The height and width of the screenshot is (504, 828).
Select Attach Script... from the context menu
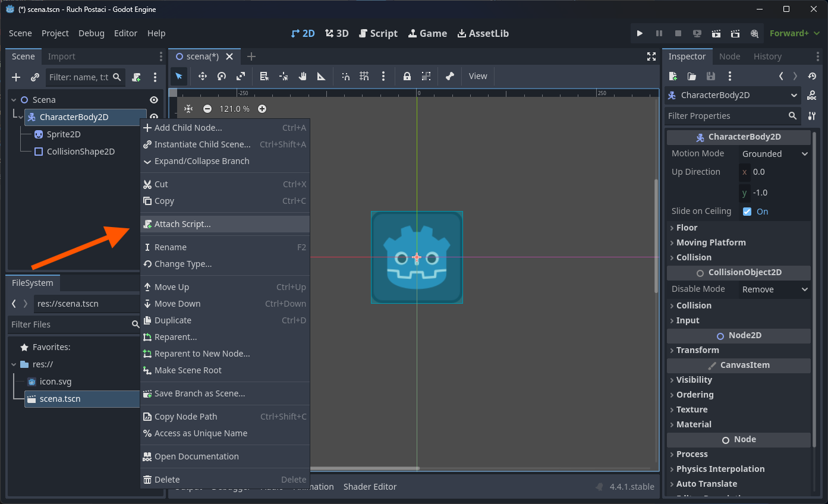pyautogui.click(x=225, y=224)
